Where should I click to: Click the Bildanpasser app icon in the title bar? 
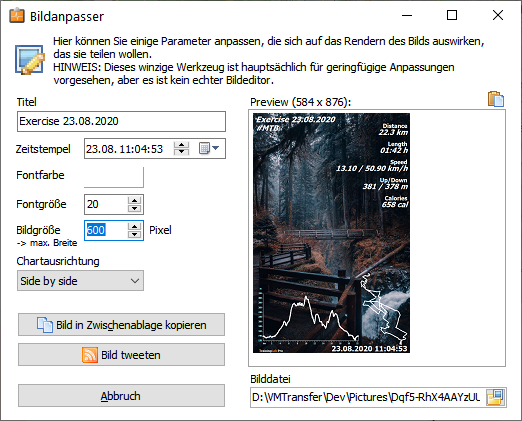coord(17,16)
